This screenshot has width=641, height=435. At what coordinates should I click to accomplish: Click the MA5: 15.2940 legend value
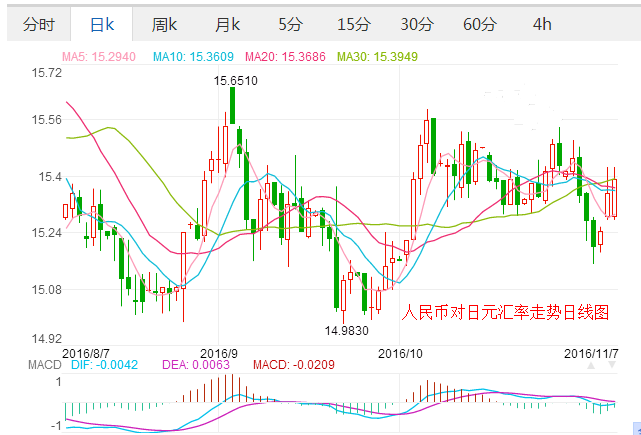(x=99, y=57)
